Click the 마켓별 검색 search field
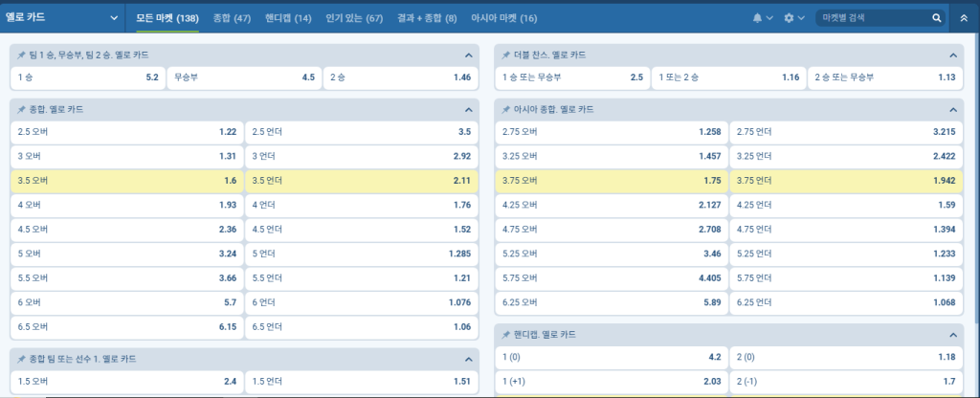Image resolution: width=980 pixels, height=398 pixels. coord(873,18)
